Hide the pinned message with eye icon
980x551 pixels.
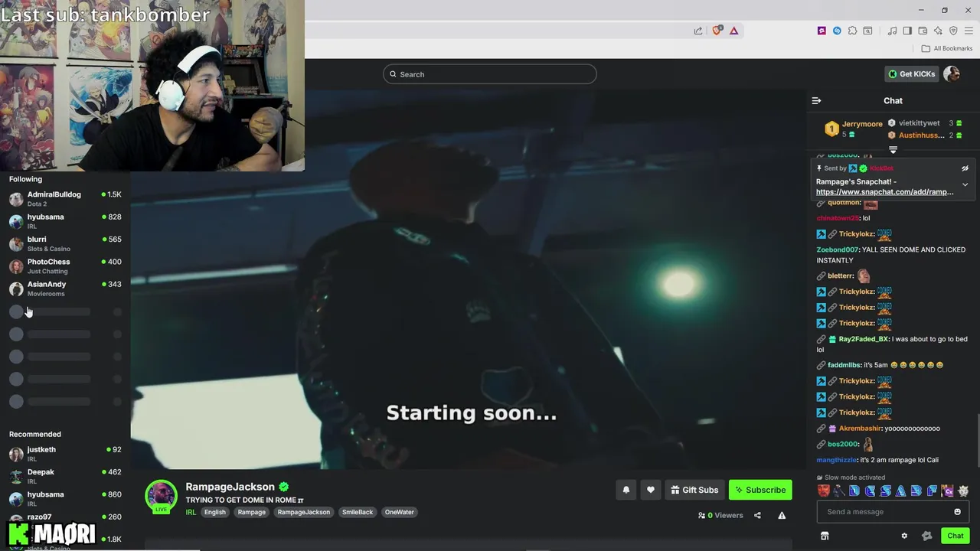coord(965,168)
